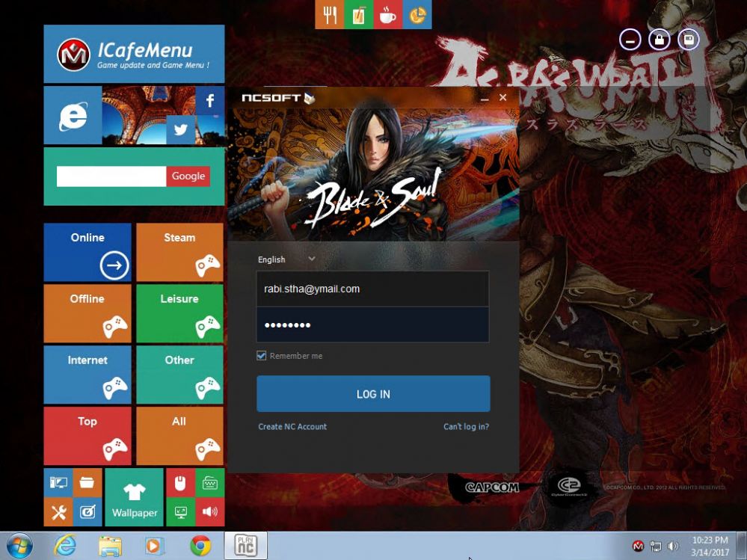Open the Can't log in? link
Viewport: 747px width, 560px height.
tap(466, 427)
